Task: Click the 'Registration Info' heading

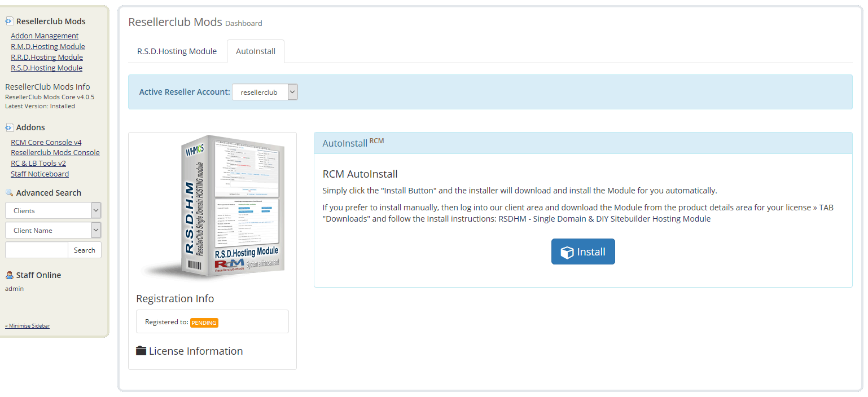Action: coord(175,298)
